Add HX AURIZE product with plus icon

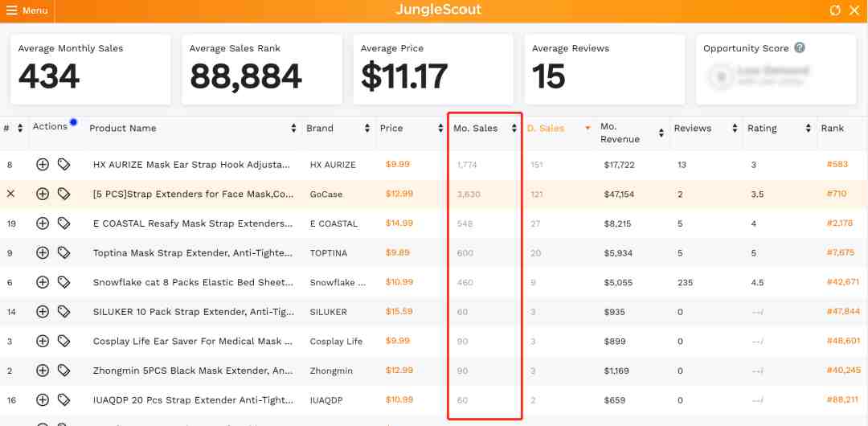pyautogui.click(x=43, y=165)
